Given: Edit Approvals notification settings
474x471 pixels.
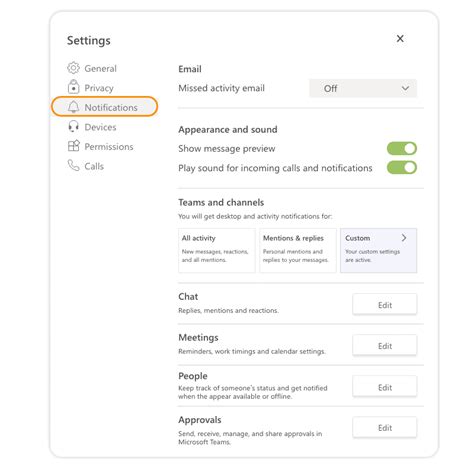Looking at the screenshot, I should point(385,427).
